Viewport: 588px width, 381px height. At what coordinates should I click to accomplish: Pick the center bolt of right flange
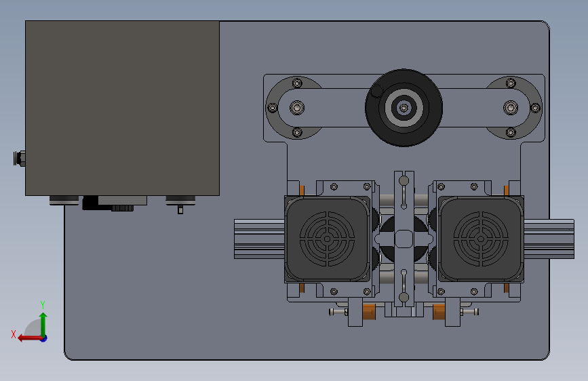511,108
